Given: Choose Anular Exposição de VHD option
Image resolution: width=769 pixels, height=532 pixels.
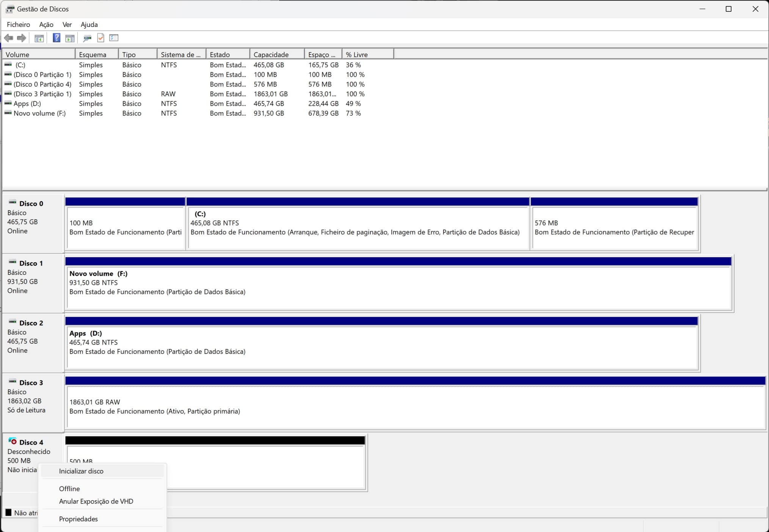Looking at the screenshot, I should 96,501.
